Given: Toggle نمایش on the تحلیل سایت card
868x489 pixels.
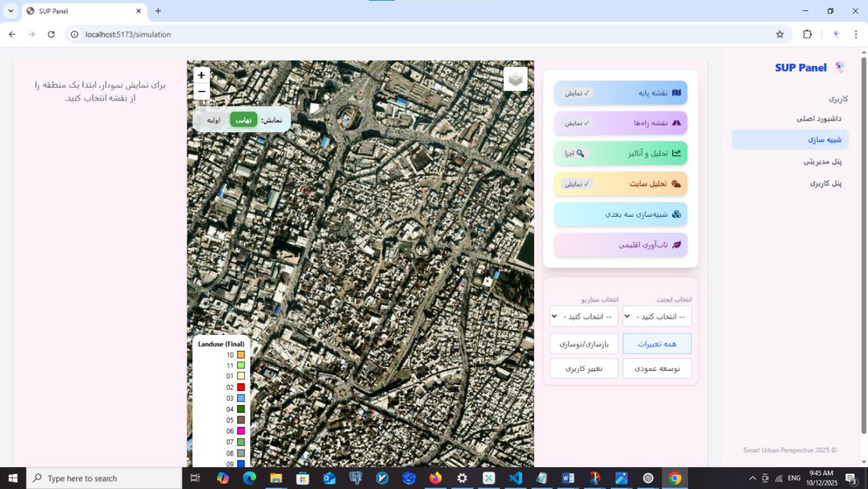Looking at the screenshot, I should click(577, 183).
